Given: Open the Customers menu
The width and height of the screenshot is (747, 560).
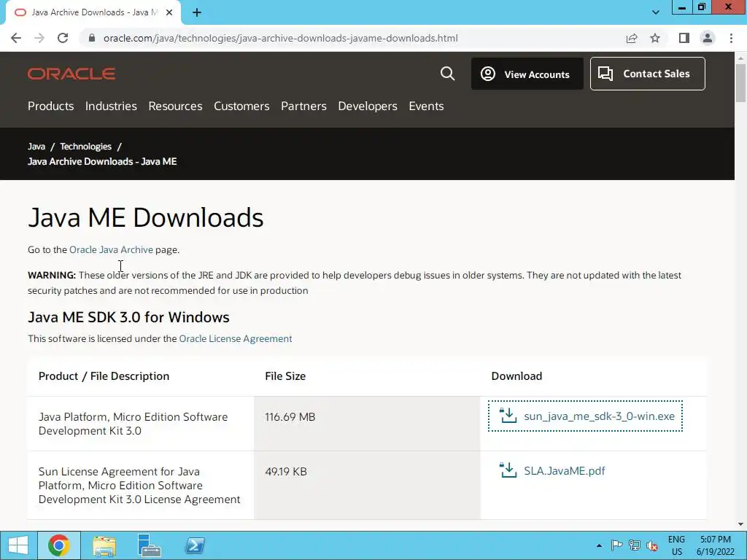Looking at the screenshot, I should (x=241, y=106).
